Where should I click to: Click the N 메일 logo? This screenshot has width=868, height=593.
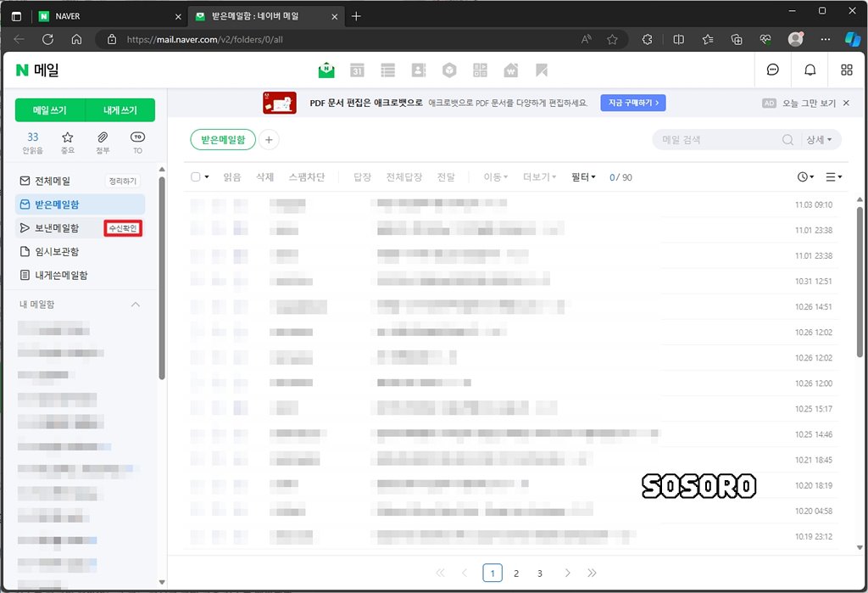pyautogui.click(x=37, y=70)
